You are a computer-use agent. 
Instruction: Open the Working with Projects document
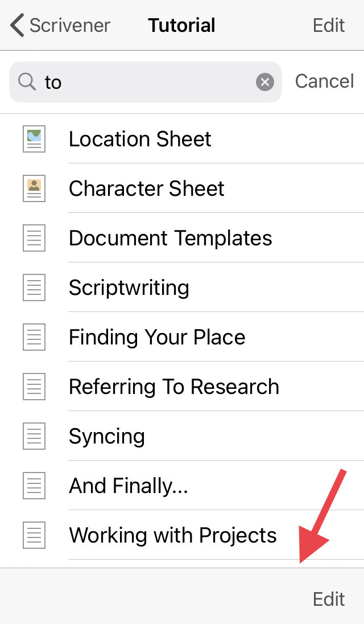(x=182, y=535)
